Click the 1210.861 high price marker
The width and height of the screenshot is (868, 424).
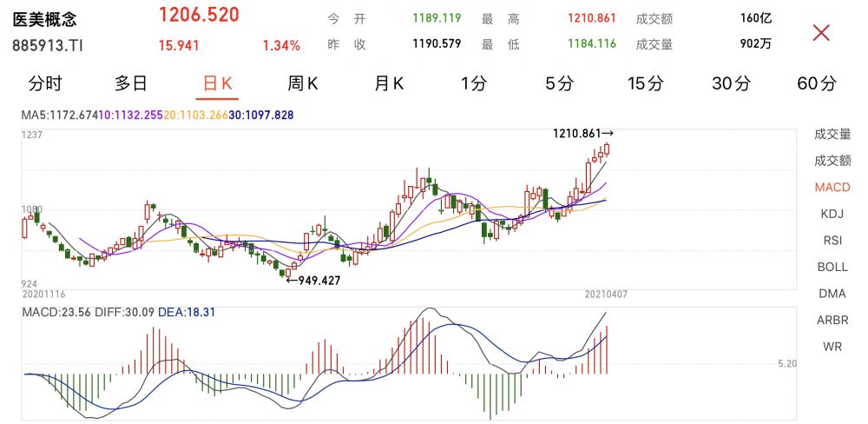[x=582, y=134]
